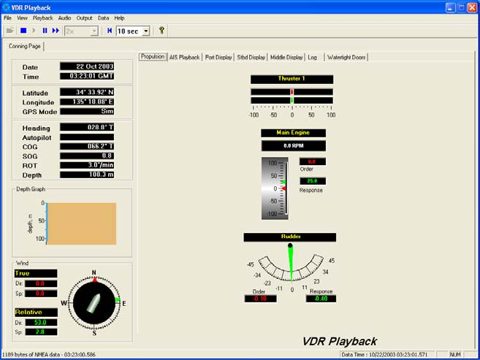Click the True wind Sp value
Image resolution: width=480 pixels, height=360 pixels.
(x=41, y=294)
